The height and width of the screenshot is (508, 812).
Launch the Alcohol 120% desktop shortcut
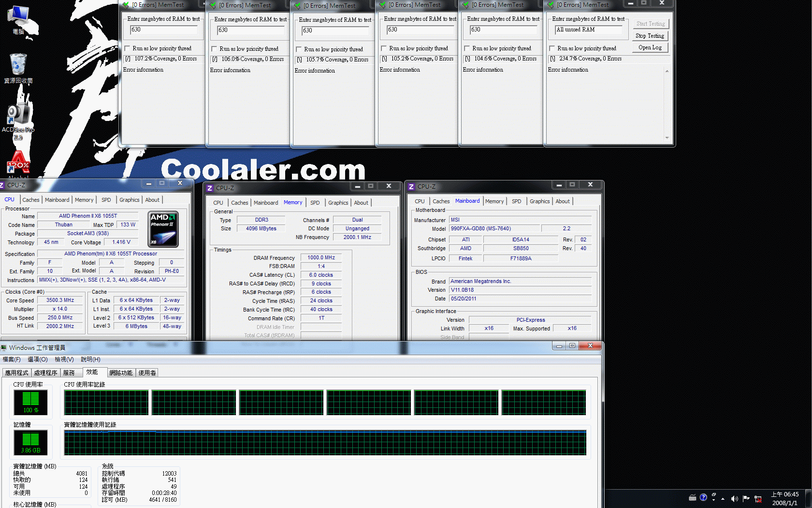coord(18,164)
